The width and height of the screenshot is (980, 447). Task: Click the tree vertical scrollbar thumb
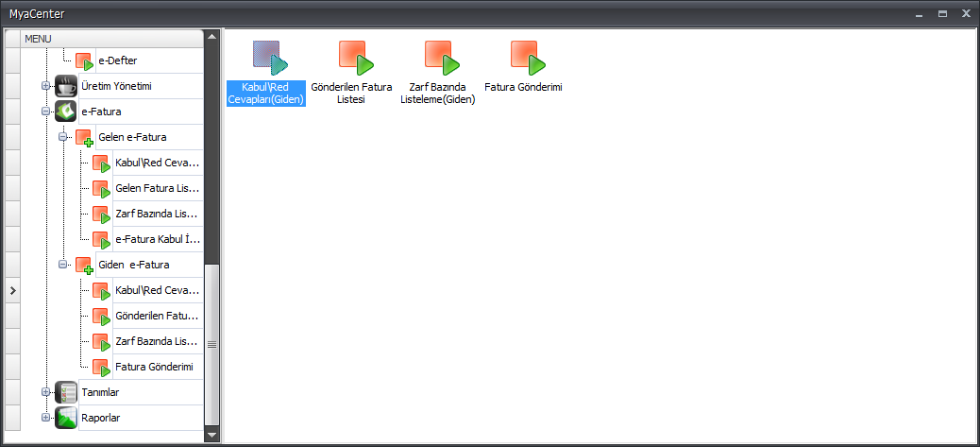(211, 345)
